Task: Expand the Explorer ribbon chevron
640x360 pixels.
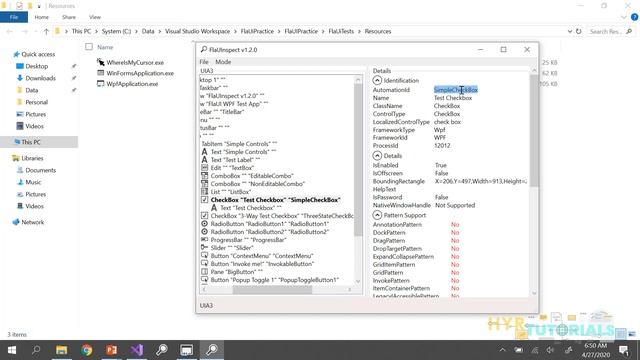Action: click(x=624, y=17)
